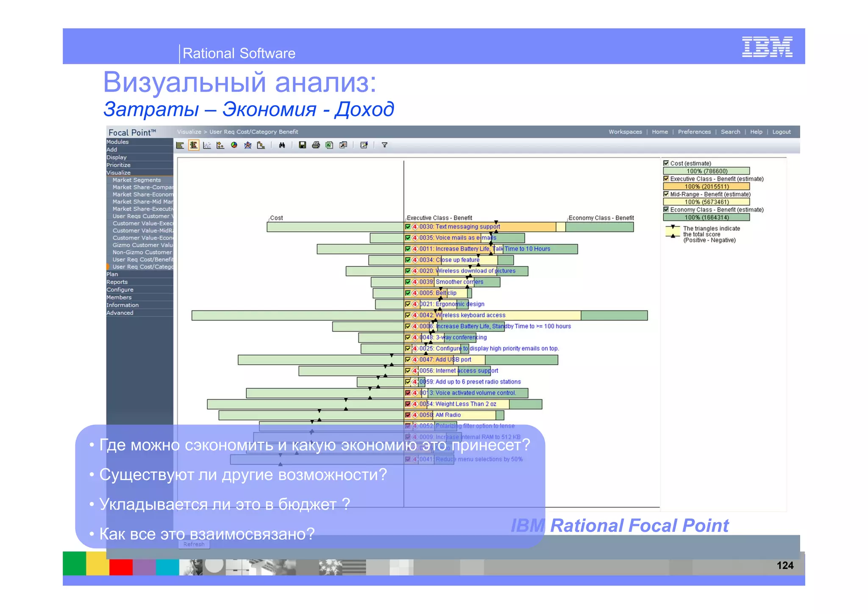Click priority diamond icon for 0034 Close up feature
Screen dimensions: 868x614
click(415, 260)
